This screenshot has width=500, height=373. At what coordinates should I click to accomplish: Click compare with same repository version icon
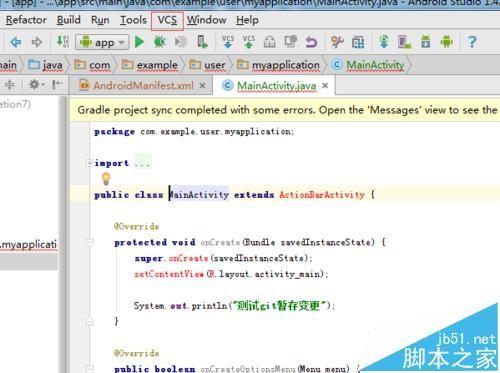[x=291, y=42]
